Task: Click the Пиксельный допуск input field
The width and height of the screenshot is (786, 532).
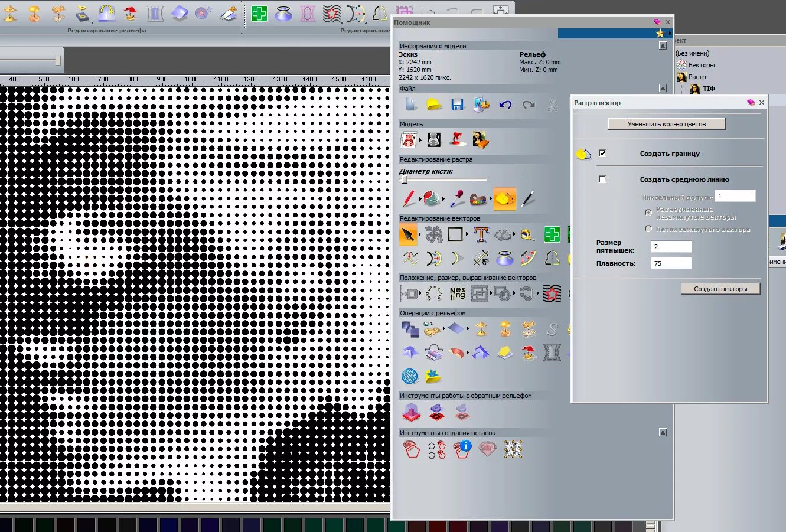Action: [735, 196]
